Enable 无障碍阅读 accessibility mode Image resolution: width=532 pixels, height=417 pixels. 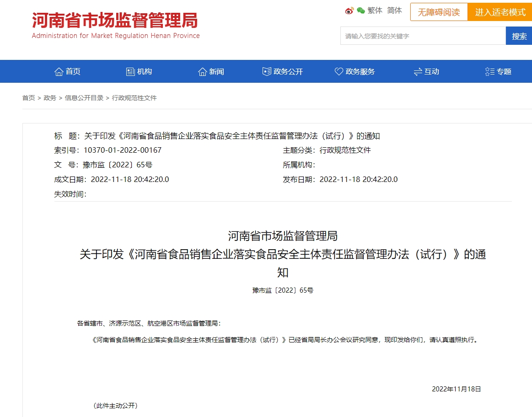tap(439, 12)
